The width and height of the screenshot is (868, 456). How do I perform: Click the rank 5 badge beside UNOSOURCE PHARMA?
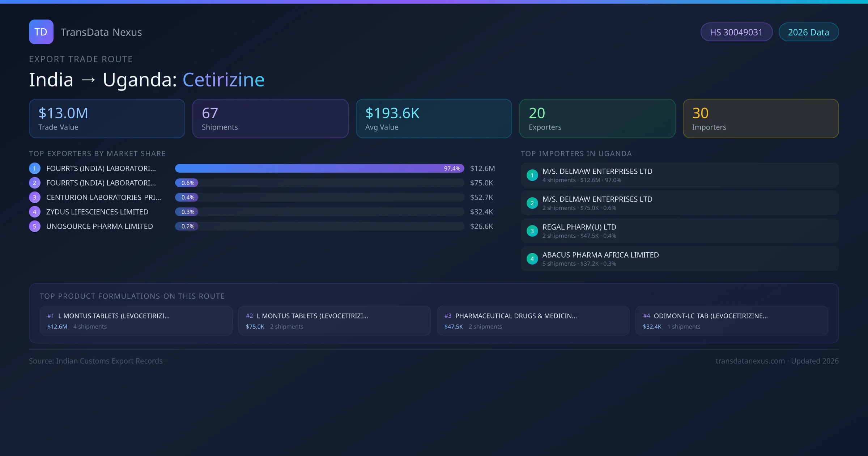(x=34, y=226)
